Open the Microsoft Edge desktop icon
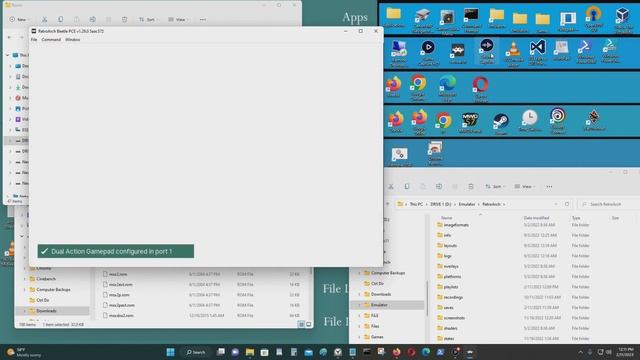The width and height of the screenshot is (640, 360). pyautogui.click(x=447, y=88)
